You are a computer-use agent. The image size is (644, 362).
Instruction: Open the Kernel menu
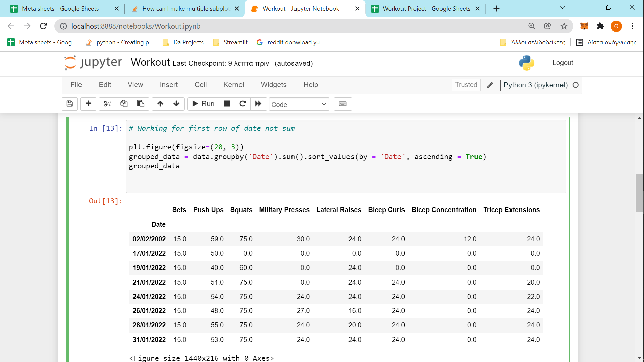pyautogui.click(x=234, y=85)
